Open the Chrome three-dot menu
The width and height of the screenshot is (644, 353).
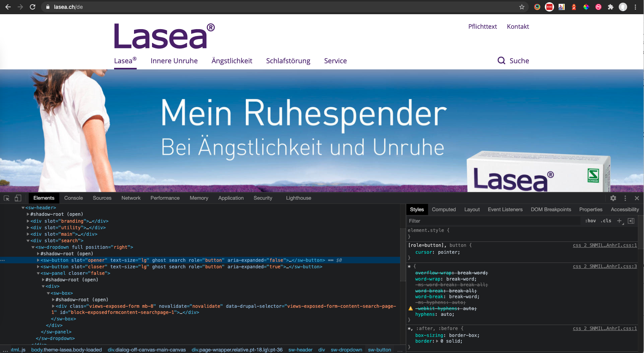point(635,7)
